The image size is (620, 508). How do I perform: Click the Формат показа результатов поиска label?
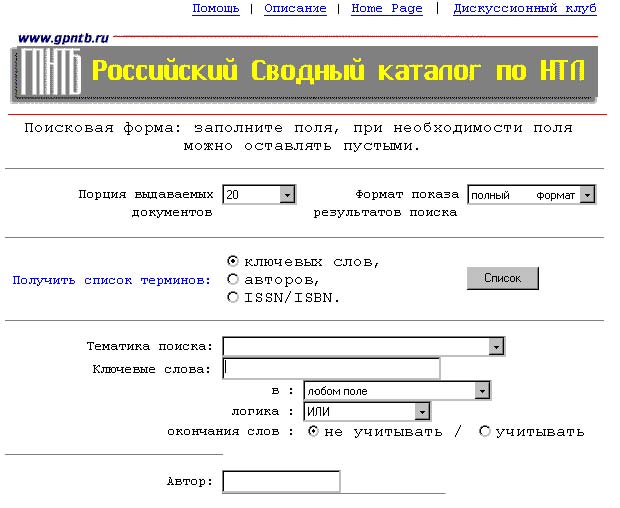click(386, 203)
